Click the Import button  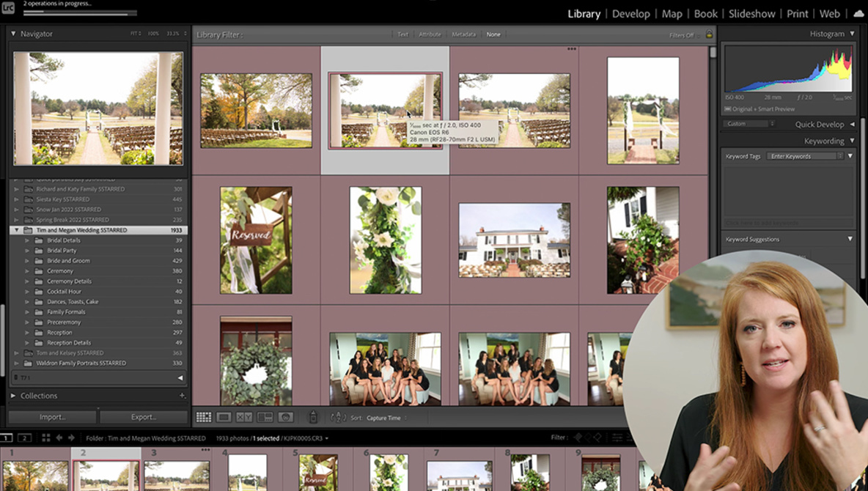coord(53,417)
